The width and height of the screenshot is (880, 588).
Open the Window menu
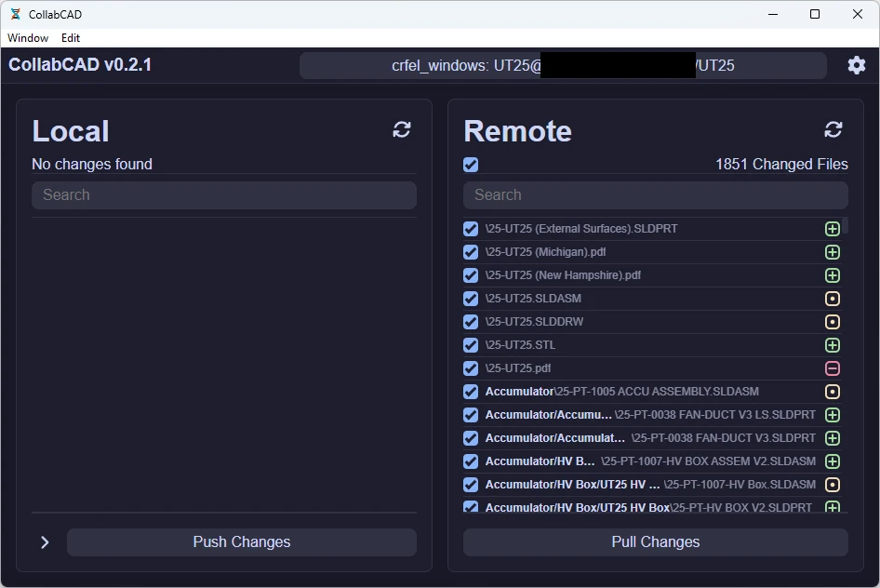coord(27,37)
